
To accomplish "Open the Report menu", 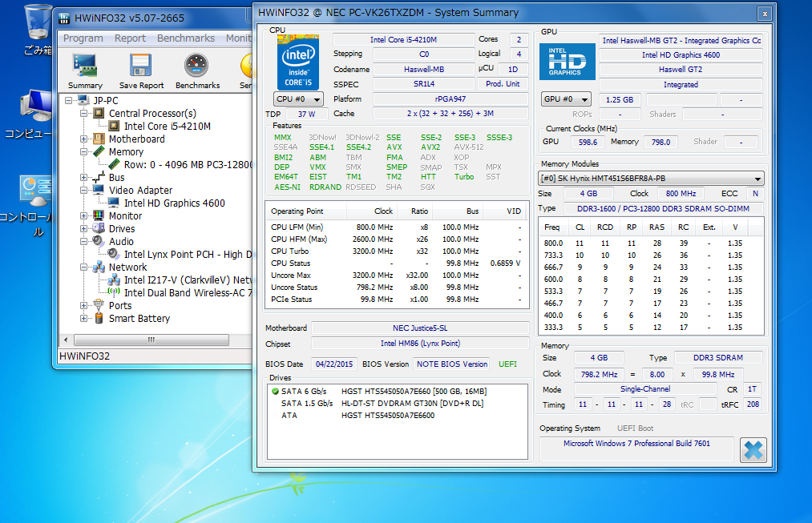I will click(x=130, y=38).
